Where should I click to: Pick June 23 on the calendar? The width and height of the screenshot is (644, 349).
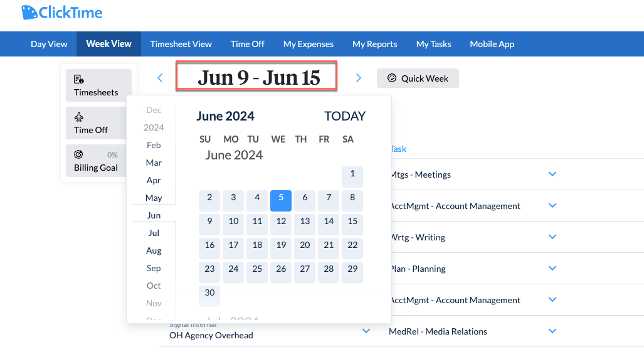tap(209, 272)
